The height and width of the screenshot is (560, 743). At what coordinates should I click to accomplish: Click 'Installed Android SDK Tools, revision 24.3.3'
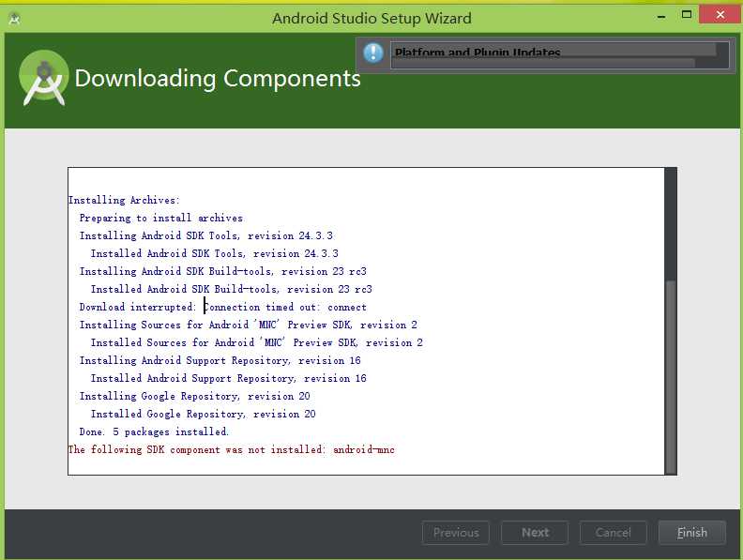(x=215, y=253)
